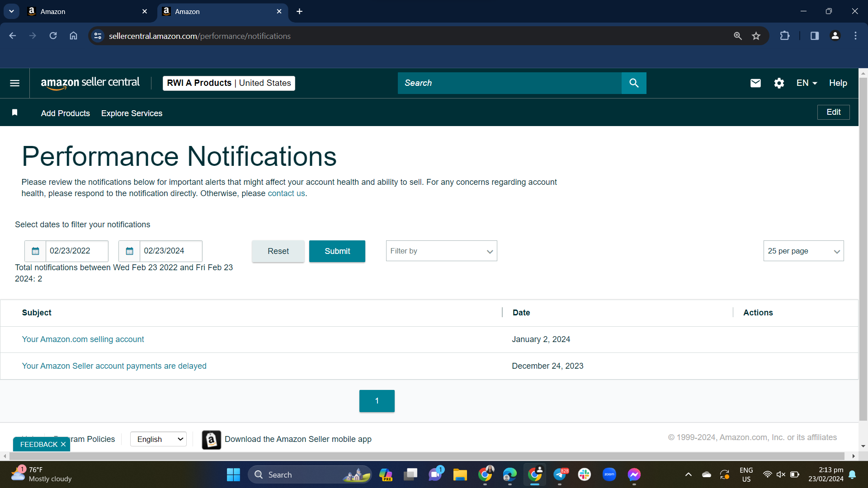Click the search magnifier button
This screenshot has height=488, width=868.
(634, 83)
